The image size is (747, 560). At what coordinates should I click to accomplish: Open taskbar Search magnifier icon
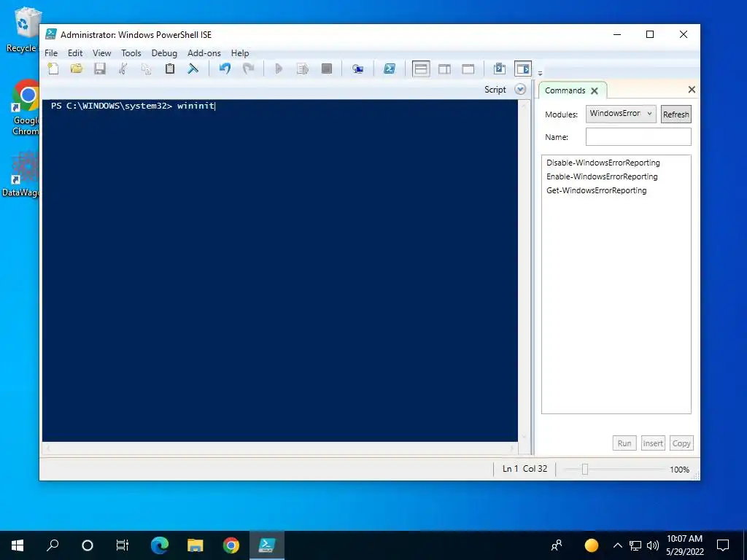click(x=53, y=545)
